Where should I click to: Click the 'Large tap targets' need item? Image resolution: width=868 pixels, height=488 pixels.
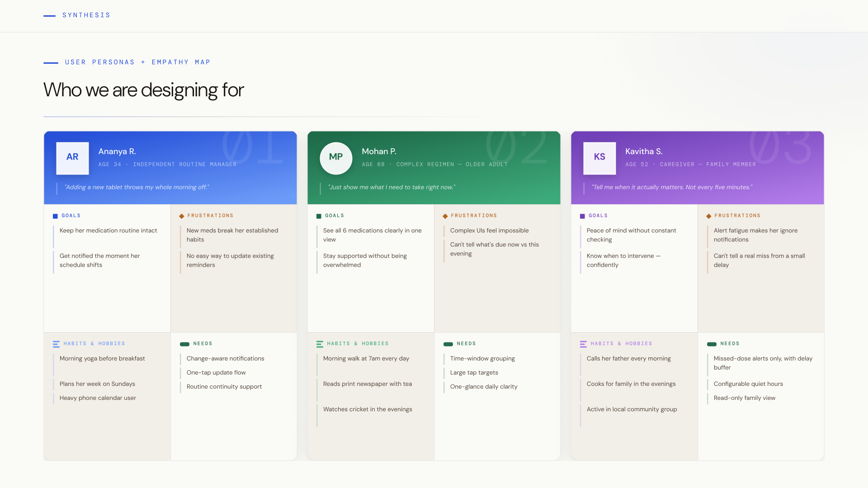pos(474,373)
